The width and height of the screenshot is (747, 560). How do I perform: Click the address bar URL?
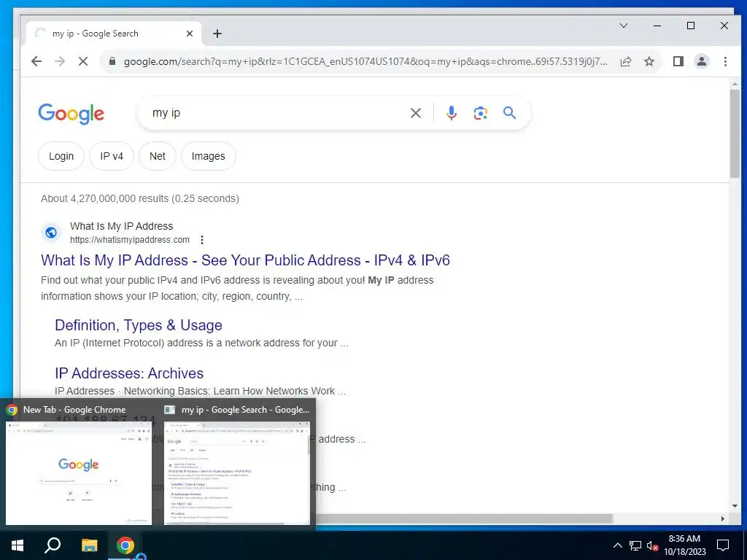pyautogui.click(x=365, y=61)
